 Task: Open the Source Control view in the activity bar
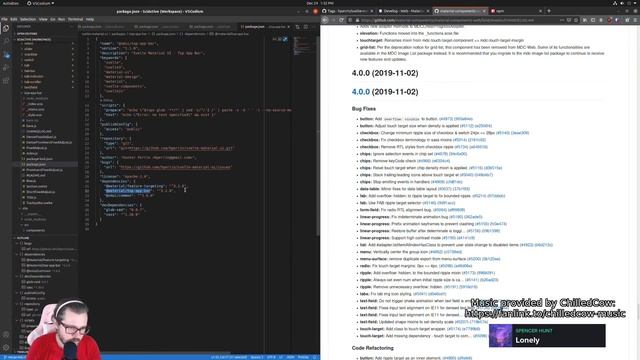[x=6, y=55]
